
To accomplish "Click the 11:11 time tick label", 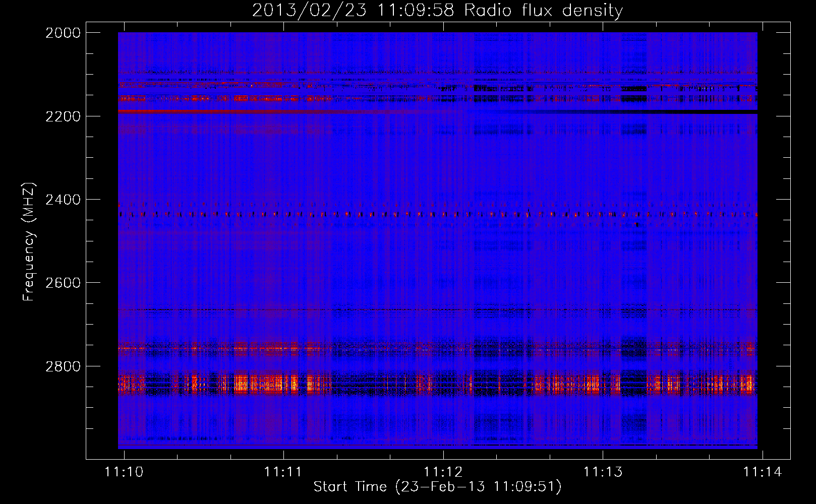I will tap(283, 472).
